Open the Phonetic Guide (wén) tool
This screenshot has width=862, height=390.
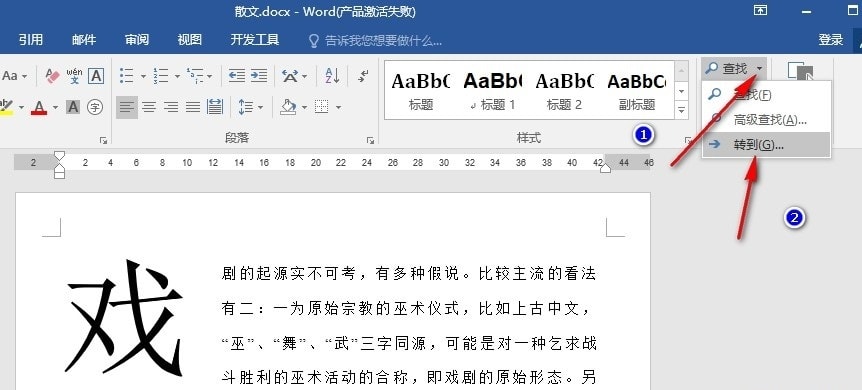click(74, 76)
